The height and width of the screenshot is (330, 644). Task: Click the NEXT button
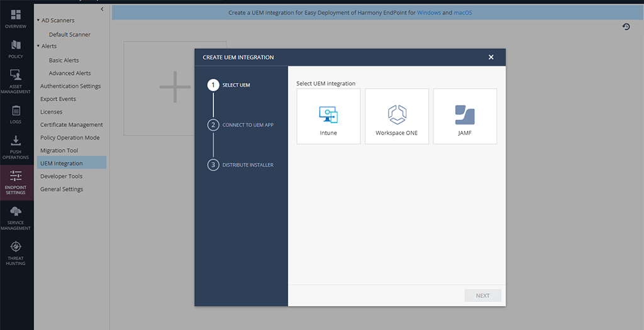[482, 295]
